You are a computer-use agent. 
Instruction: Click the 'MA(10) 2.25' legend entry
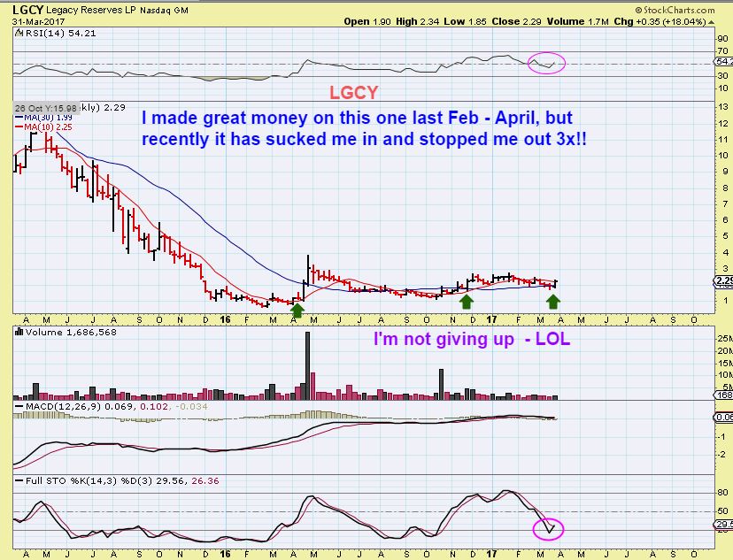tap(48, 127)
